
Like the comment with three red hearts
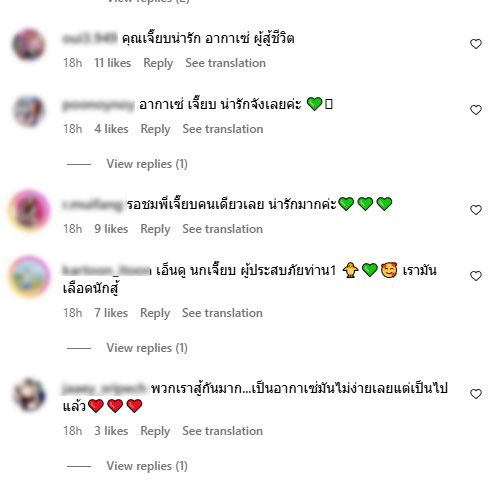(x=476, y=394)
